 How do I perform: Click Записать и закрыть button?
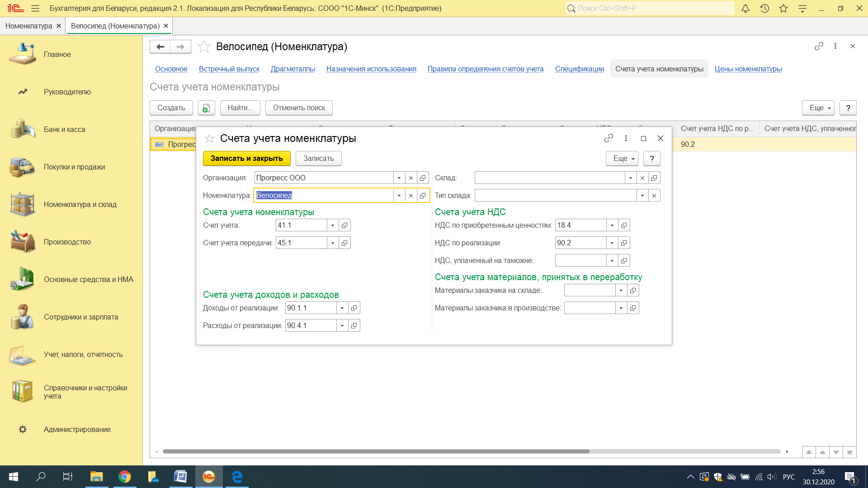(247, 158)
